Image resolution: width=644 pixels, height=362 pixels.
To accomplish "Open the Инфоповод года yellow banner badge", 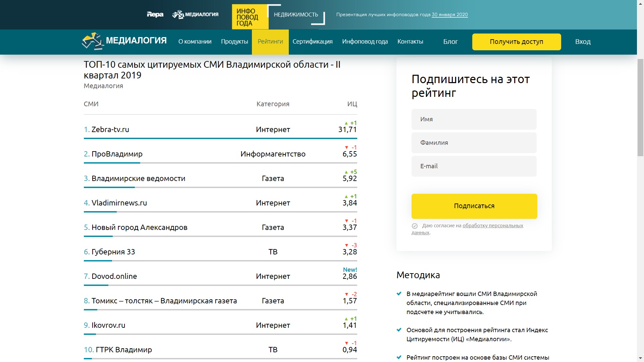I will 250,17.
